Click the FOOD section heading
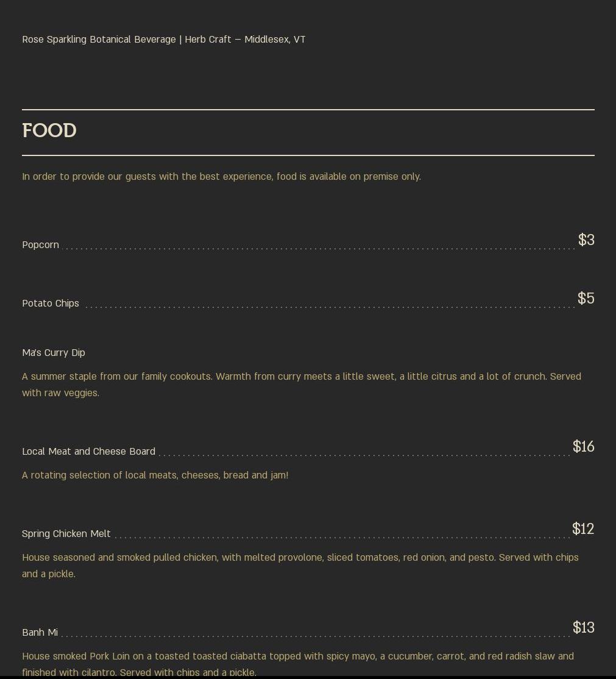616x679 pixels. tap(49, 131)
